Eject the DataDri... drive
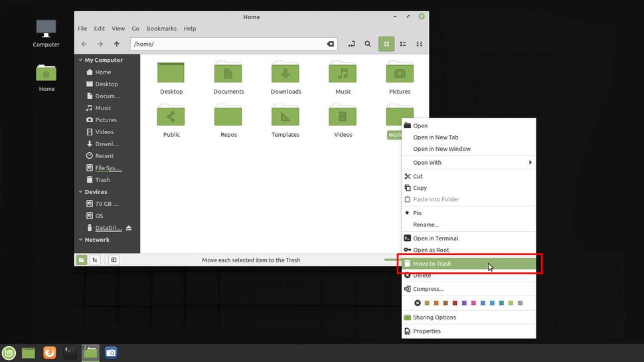 pos(129,228)
